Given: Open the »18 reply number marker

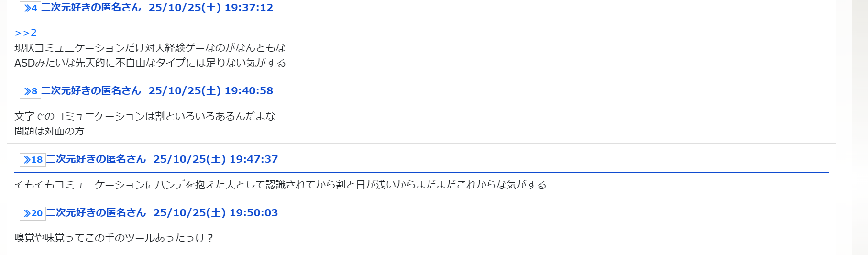Looking at the screenshot, I should 33,160.
